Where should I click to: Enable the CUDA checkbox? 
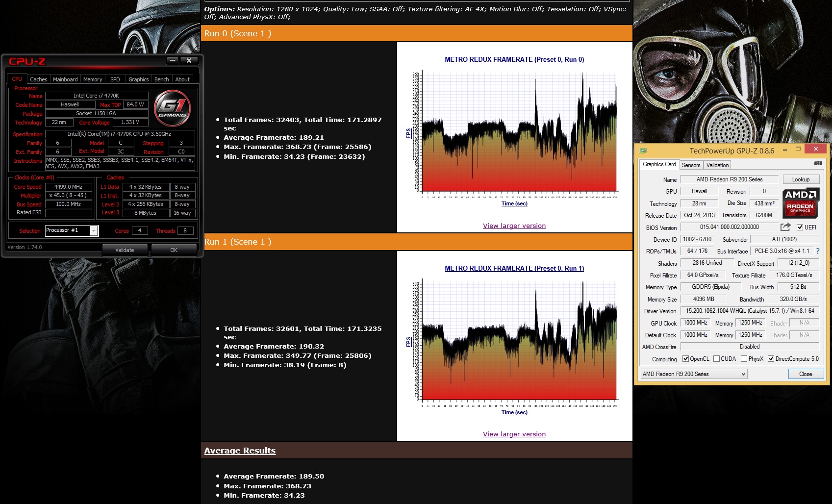coord(716,359)
